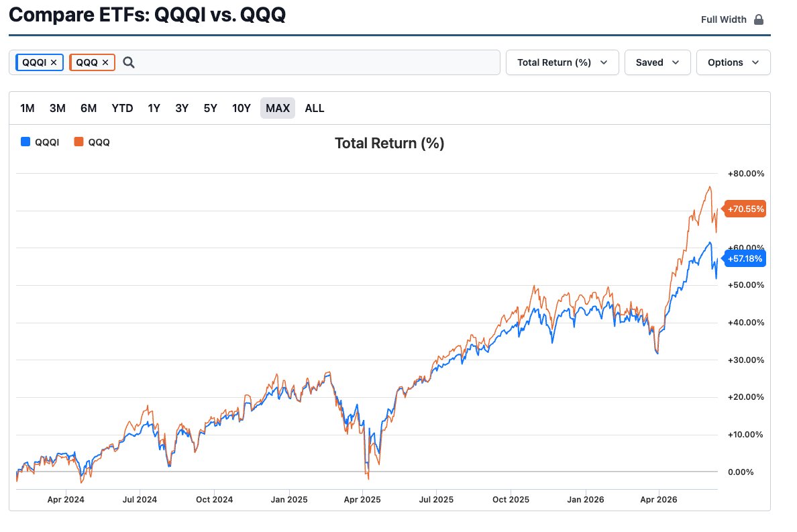Open the Options dropdown

(x=733, y=62)
